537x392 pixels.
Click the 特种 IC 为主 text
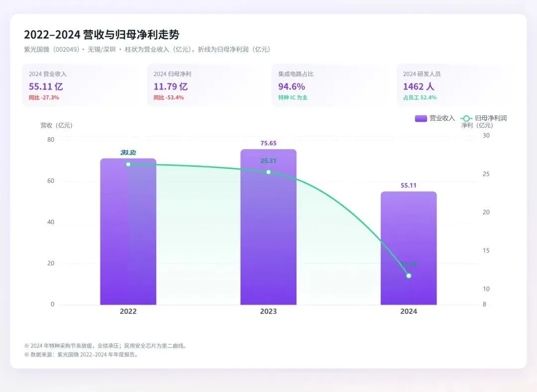(x=293, y=97)
